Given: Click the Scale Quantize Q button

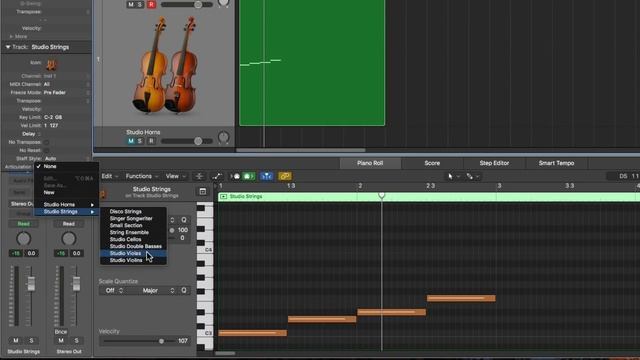Looking at the screenshot, I should click(184, 291).
